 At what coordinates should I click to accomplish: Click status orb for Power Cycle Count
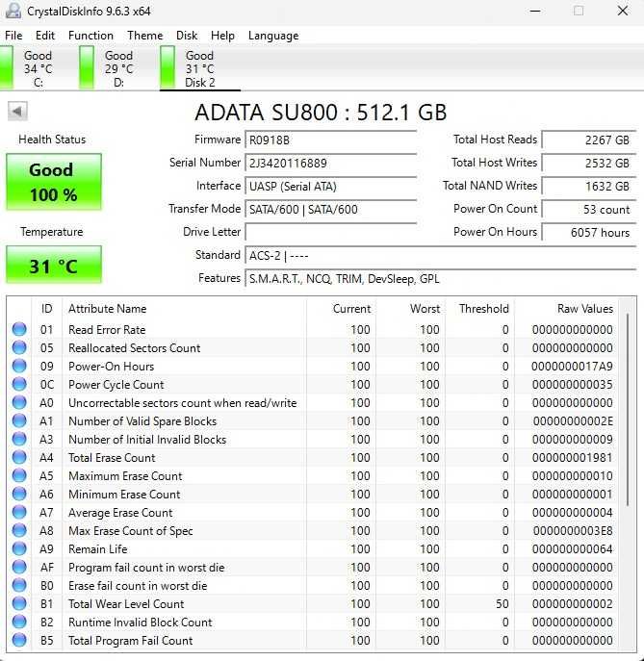tap(19, 384)
